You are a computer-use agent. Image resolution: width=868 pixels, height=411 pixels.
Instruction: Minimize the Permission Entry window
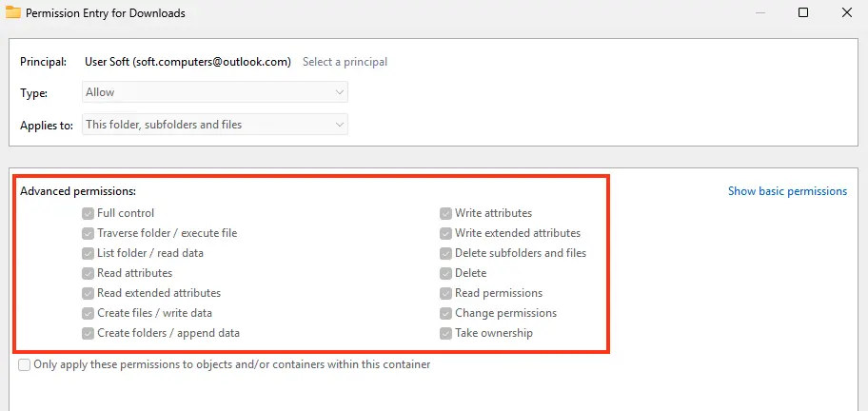point(759,13)
